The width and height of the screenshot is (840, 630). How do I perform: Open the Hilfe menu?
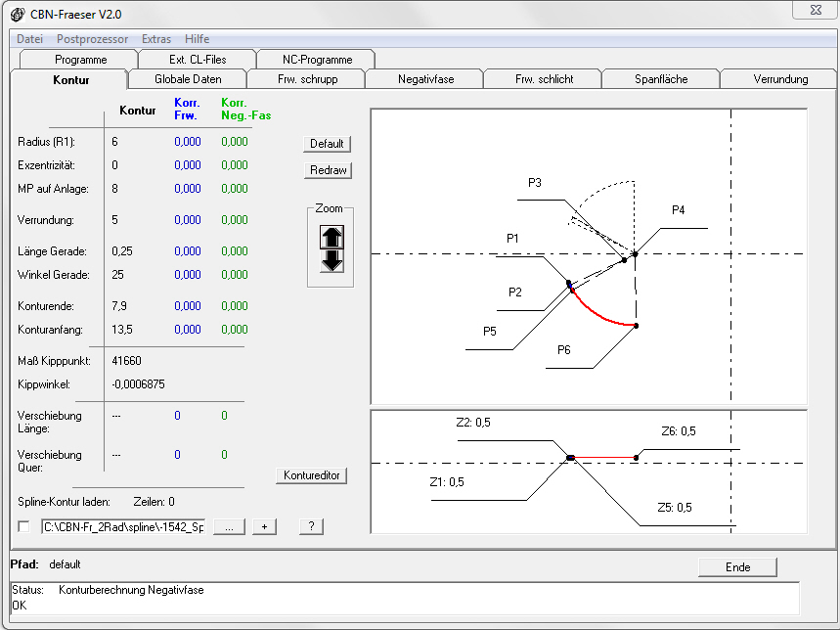tap(197, 39)
